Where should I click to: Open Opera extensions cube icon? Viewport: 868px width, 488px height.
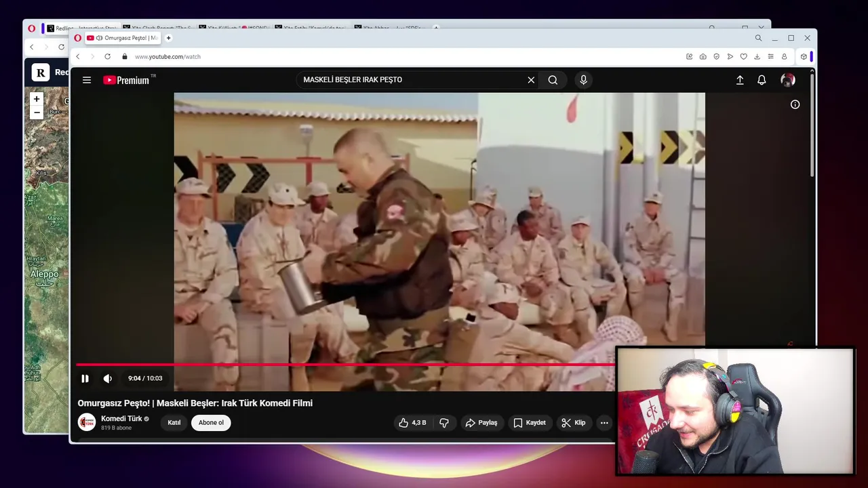(x=804, y=57)
